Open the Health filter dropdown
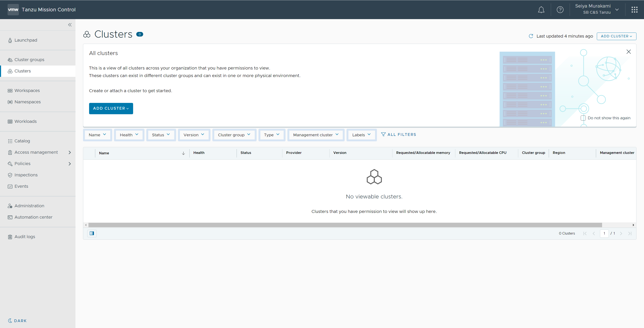Screen dimensions: 644x328 coord(129,135)
